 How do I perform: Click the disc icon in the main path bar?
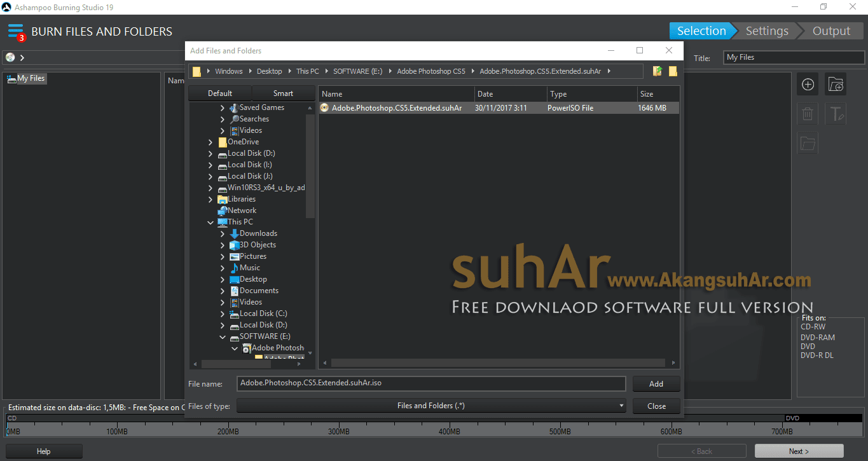point(10,57)
